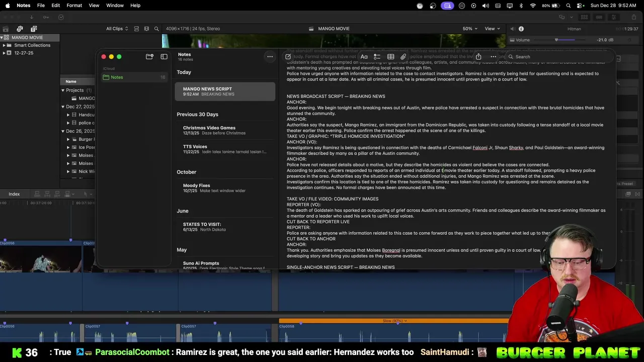Select Notes folder in sidebar
This screenshot has height=362, width=644.
[134, 77]
